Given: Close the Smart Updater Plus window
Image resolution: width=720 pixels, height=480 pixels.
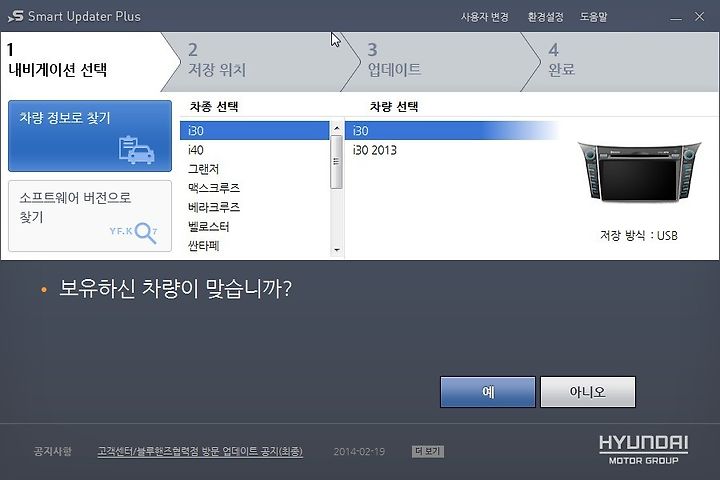Looking at the screenshot, I should tap(699, 17).
